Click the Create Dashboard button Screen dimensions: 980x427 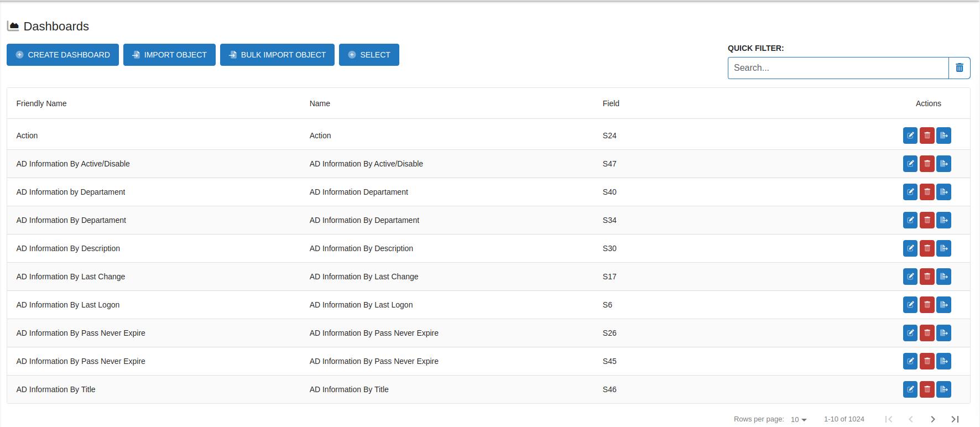click(x=62, y=55)
